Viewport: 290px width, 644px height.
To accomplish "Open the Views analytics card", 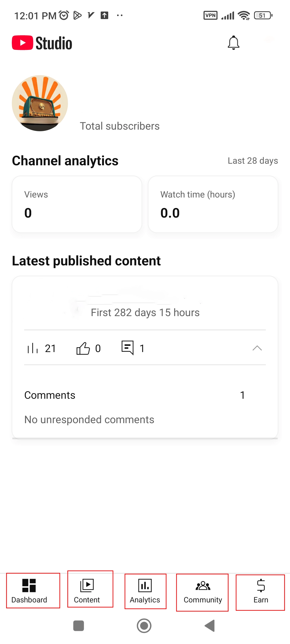I will click(x=77, y=204).
